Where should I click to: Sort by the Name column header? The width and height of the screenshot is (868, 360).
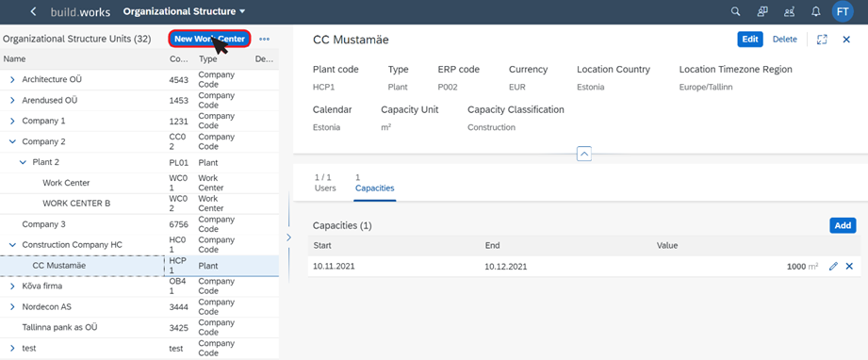[x=14, y=58]
